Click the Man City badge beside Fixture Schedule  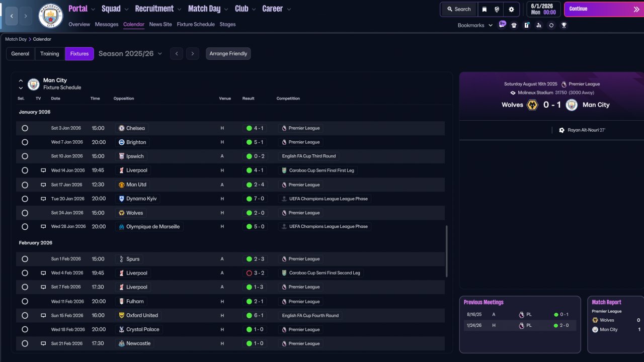point(34,84)
